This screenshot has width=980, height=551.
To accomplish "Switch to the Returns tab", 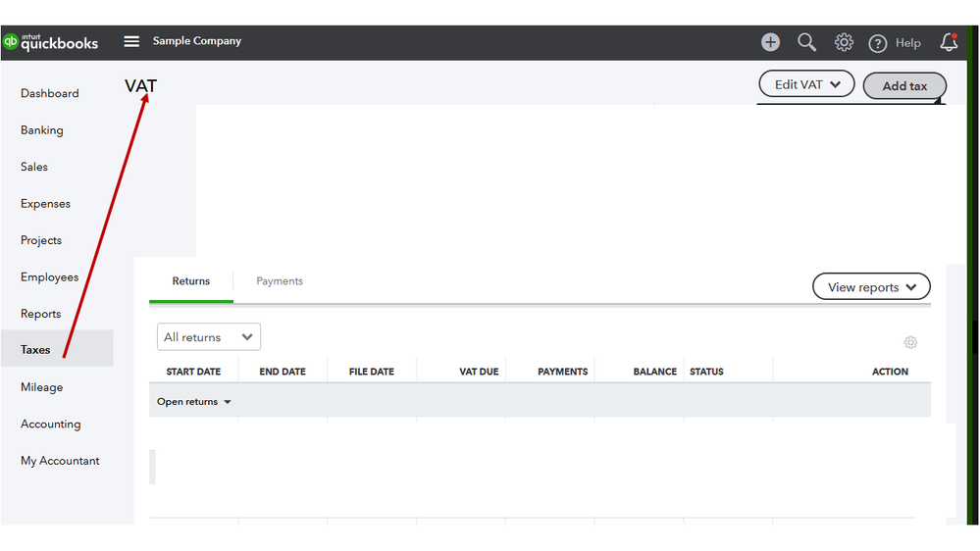I will point(191,281).
